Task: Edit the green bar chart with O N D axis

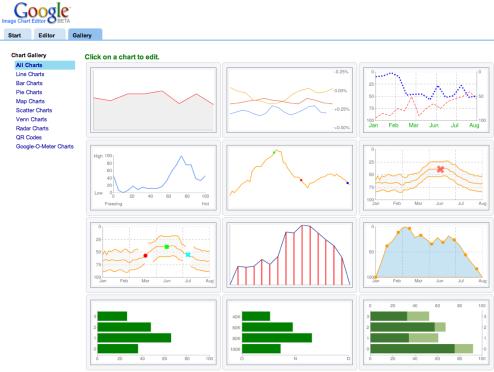Action: coord(289,332)
